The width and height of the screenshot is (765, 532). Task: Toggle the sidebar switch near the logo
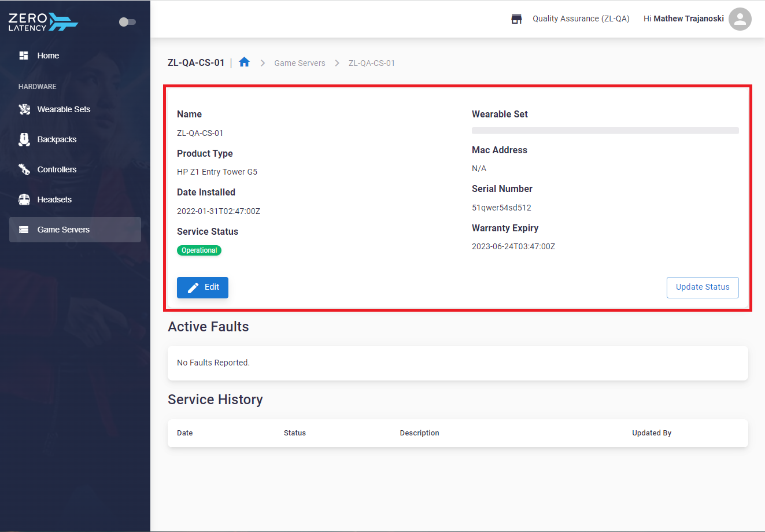click(127, 22)
